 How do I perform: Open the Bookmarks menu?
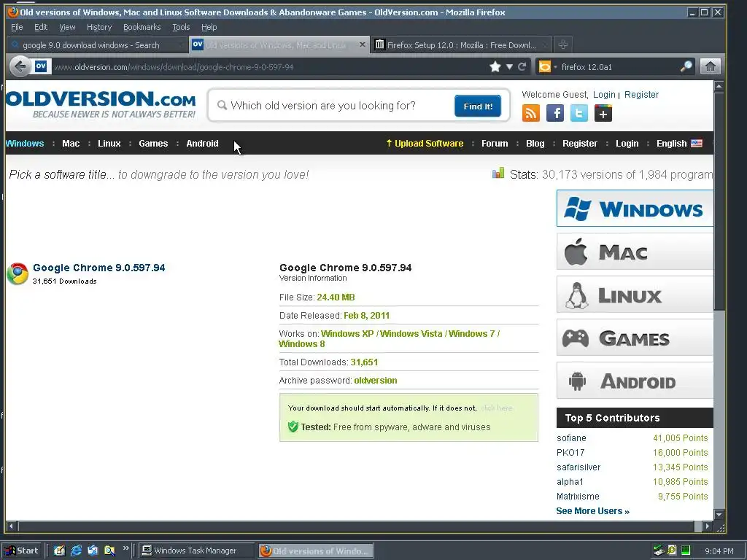[x=142, y=27]
